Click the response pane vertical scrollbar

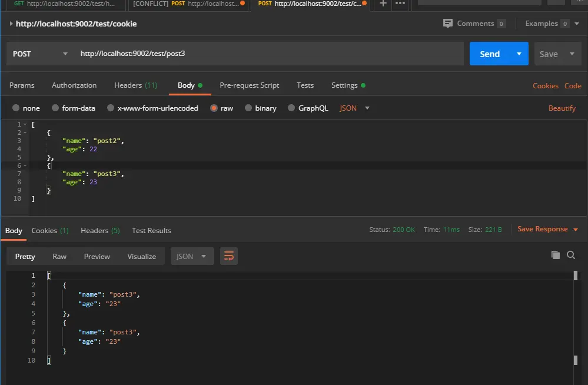point(576,317)
